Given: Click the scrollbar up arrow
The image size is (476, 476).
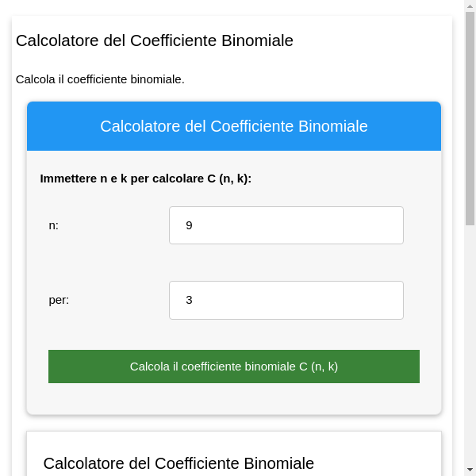Looking at the screenshot, I should 470,6.
